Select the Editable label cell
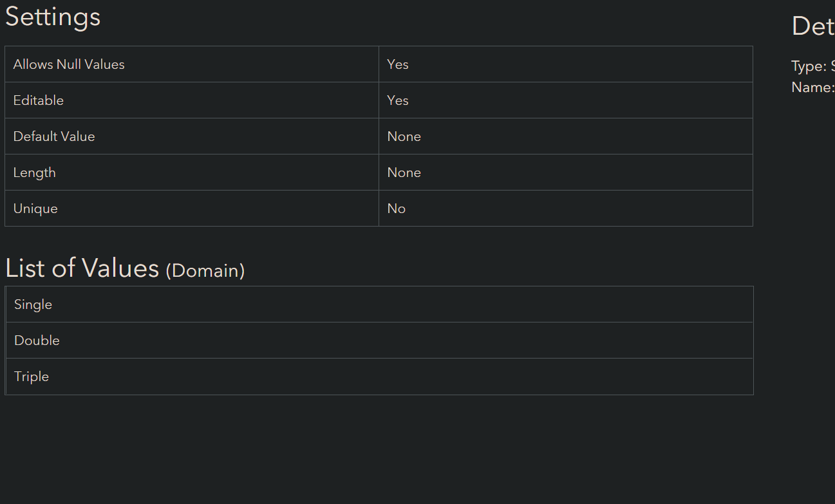Screen dimensions: 835x504 [39, 100]
